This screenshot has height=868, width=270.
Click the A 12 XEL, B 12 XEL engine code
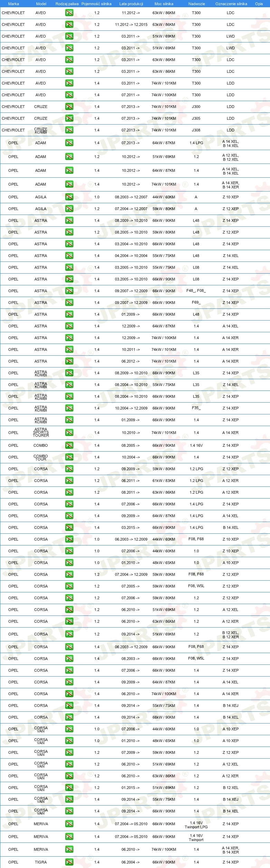[x=231, y=157]
